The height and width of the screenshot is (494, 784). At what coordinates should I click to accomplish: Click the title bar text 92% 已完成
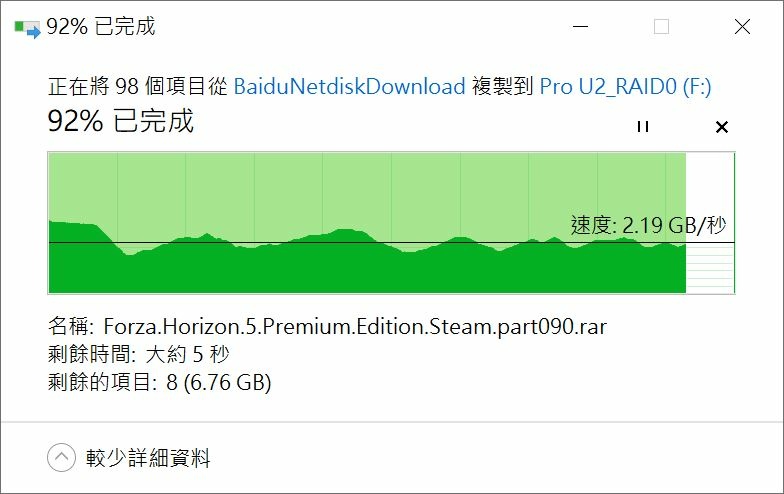tap(101, 26)
